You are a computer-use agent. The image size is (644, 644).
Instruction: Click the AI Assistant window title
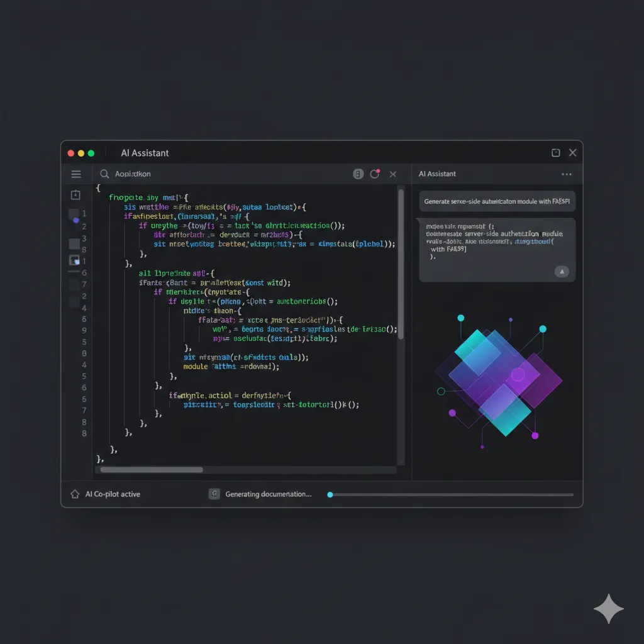(x=145, y=153)
